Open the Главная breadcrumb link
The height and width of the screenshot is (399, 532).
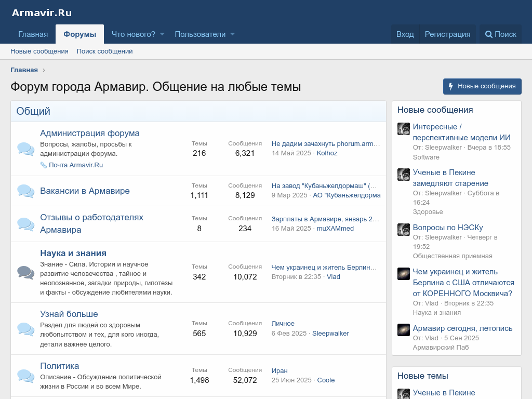pos(24,70)
